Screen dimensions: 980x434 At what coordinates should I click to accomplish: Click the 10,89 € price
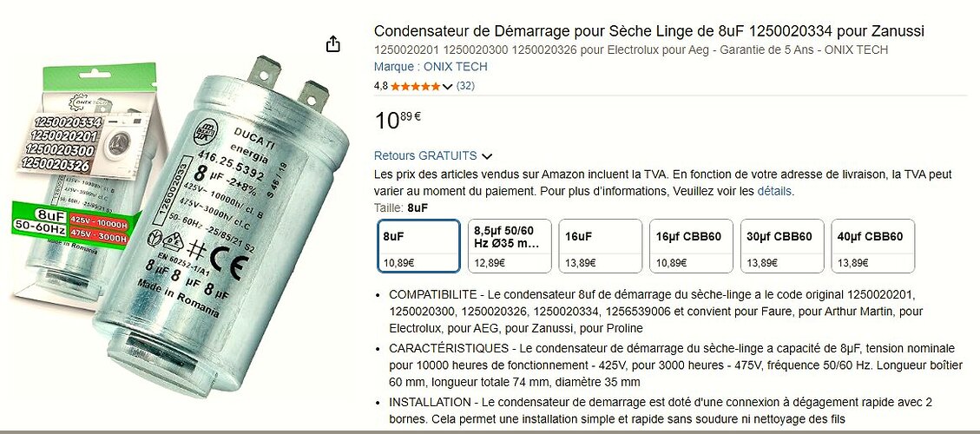(x=398, y=120)
